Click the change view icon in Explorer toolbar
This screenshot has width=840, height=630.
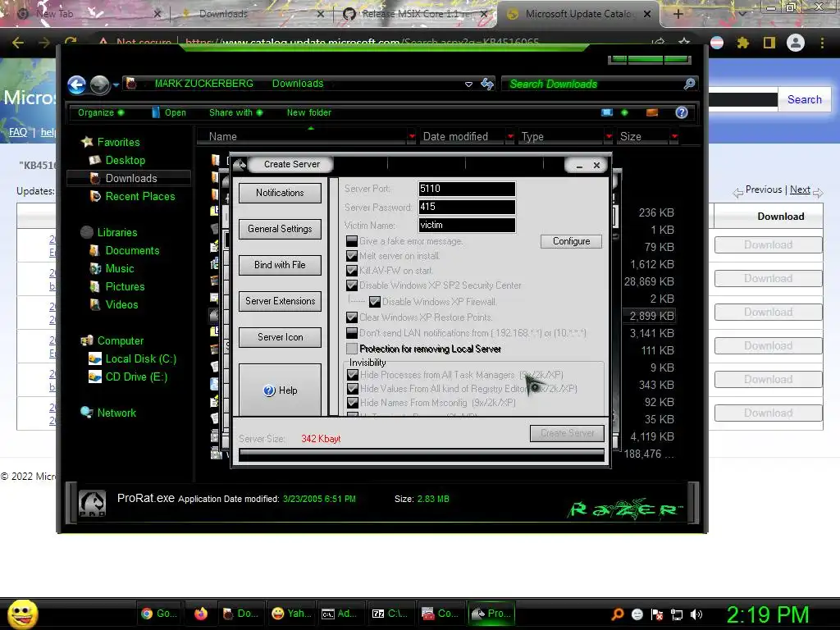pos(607,112)
